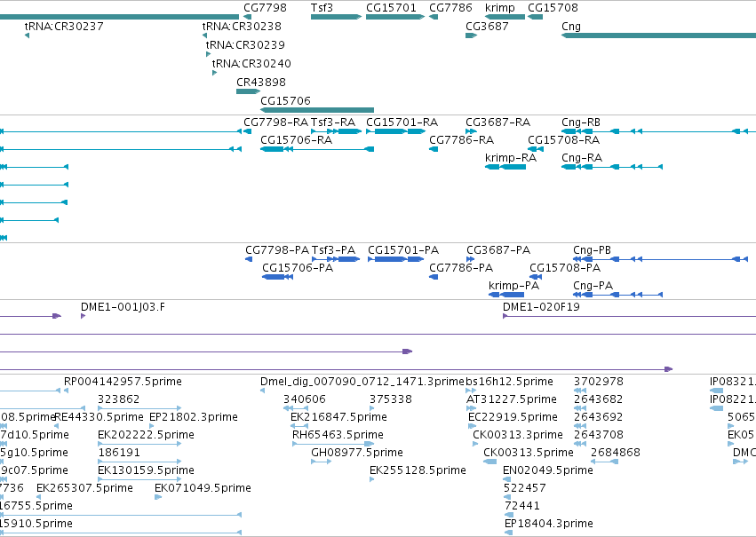Screen dimensions: 756x537
Task: Select EST EK202222.5prime
Action: [146, 435]
